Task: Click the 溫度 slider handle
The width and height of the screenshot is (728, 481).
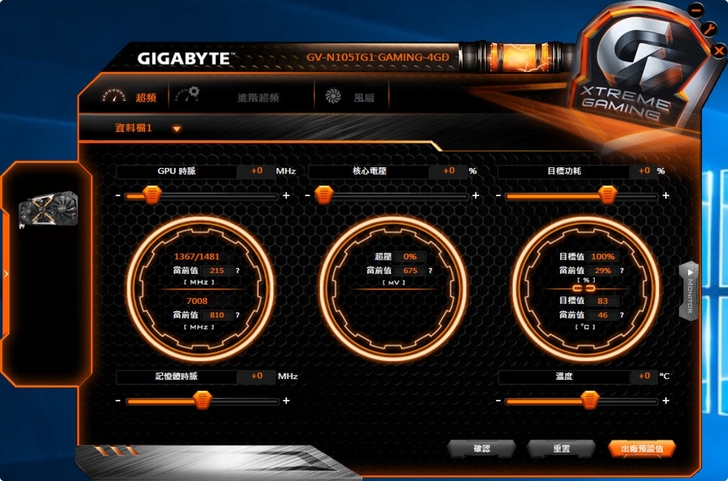Action: pos(590,400)
